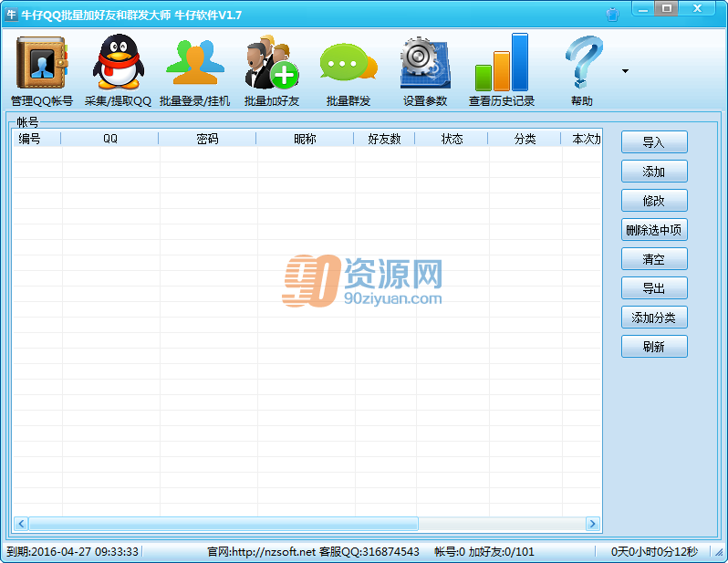Click horizontal scrollbar right arrow

pos(592,524)
